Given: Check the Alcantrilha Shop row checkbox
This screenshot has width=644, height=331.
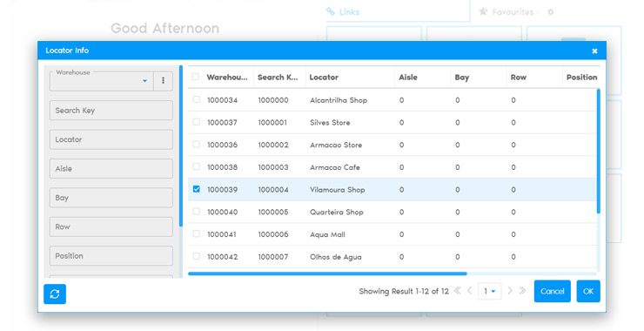Looking at the screenshot, I should click(x=197, y=99).
